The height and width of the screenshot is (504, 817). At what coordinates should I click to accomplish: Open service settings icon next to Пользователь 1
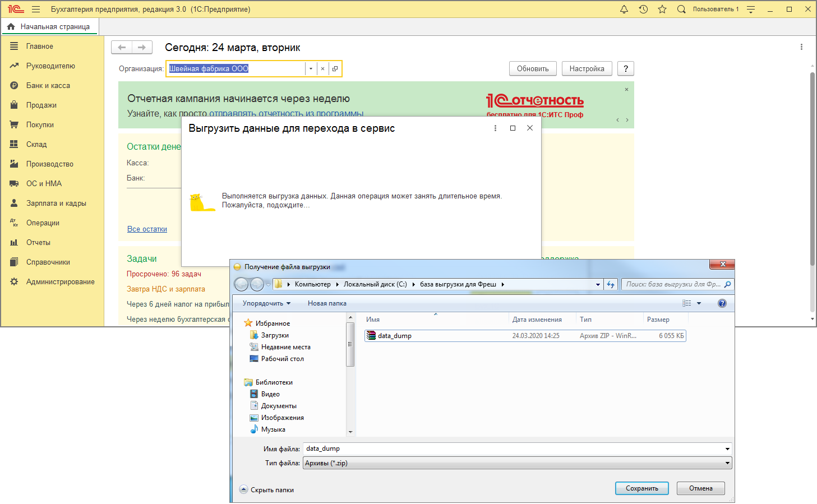[751, 9]
